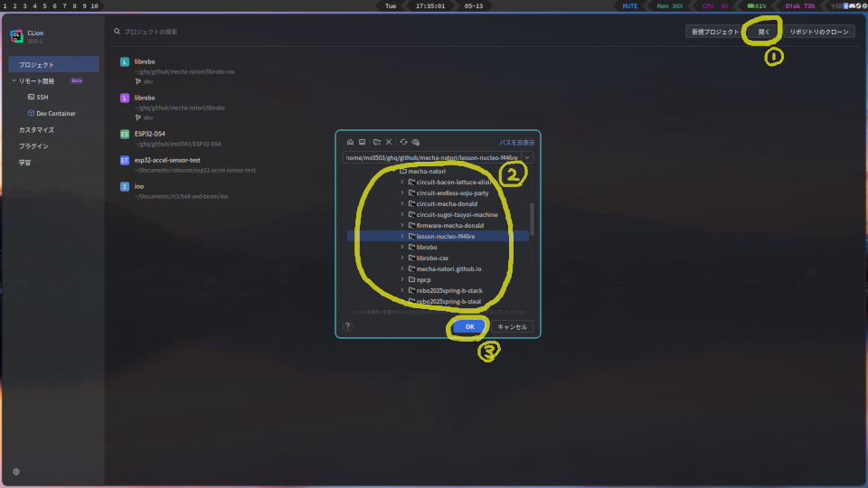The image size is (868, 488).
Task: Click branch icon under librobo-cxx project
Action: (x=137, y=81)
